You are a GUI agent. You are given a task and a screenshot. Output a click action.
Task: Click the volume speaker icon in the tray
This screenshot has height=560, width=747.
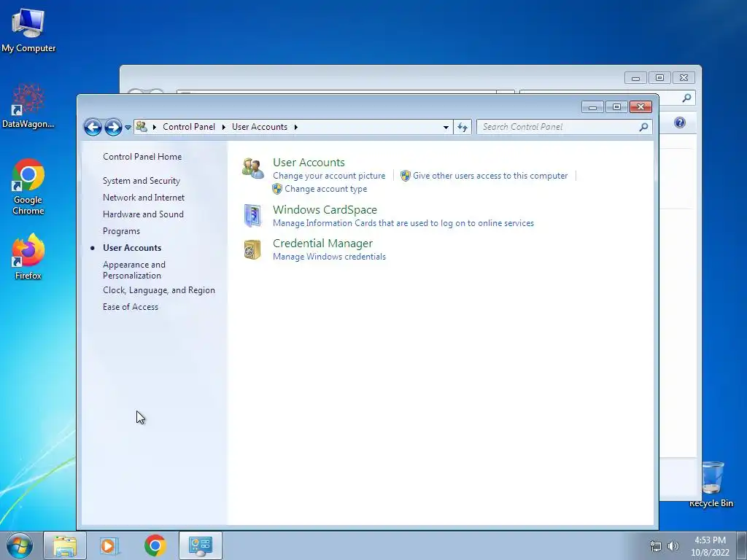[x=673, y=546]
